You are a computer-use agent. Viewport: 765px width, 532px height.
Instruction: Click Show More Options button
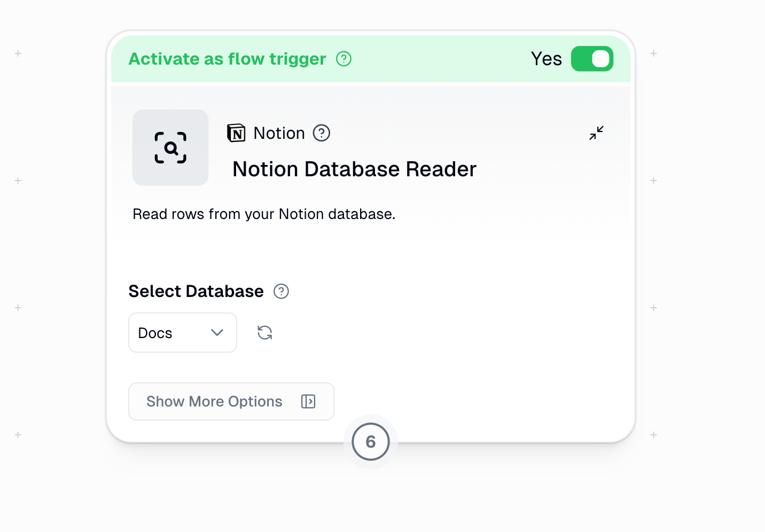[x=231, y=401]
